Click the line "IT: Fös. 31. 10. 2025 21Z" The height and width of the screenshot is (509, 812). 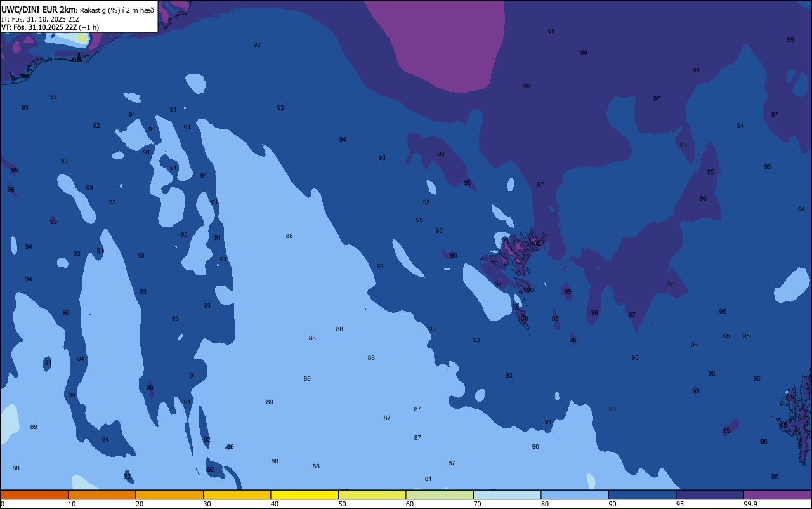click(41, 19)
